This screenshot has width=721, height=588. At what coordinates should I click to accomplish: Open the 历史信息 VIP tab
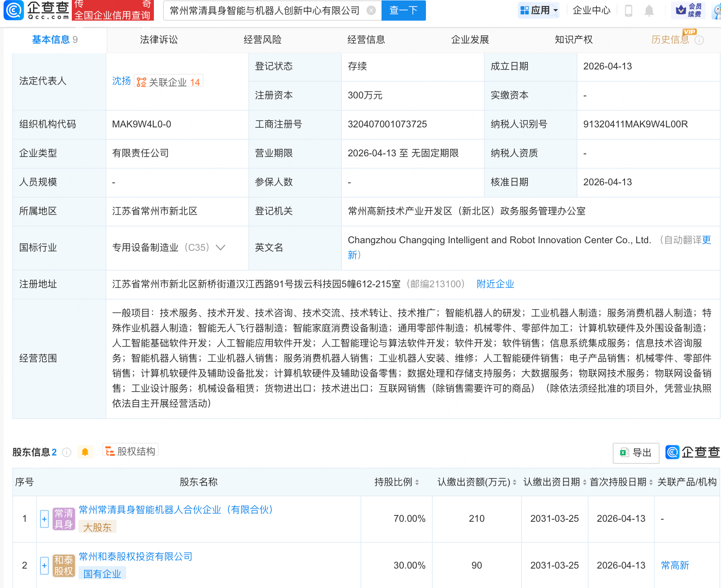671,39
